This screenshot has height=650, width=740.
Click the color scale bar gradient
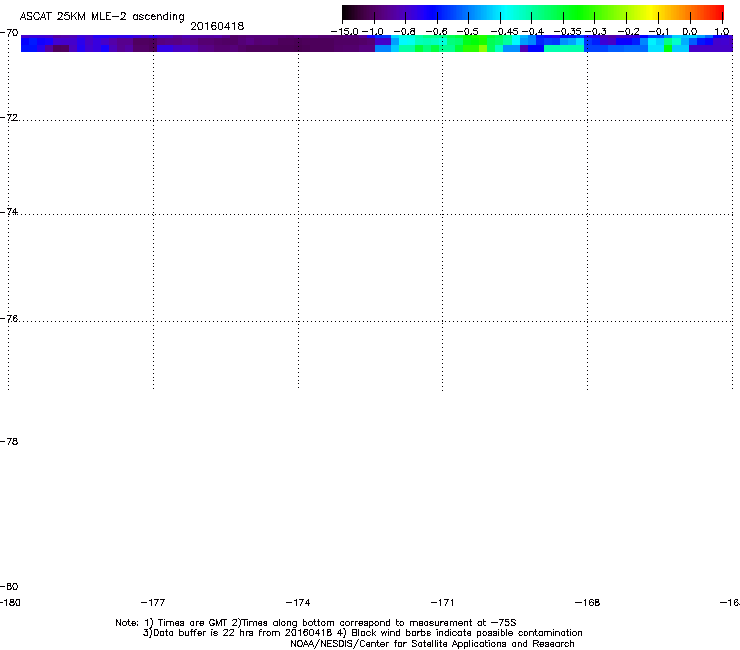(533, 12)
